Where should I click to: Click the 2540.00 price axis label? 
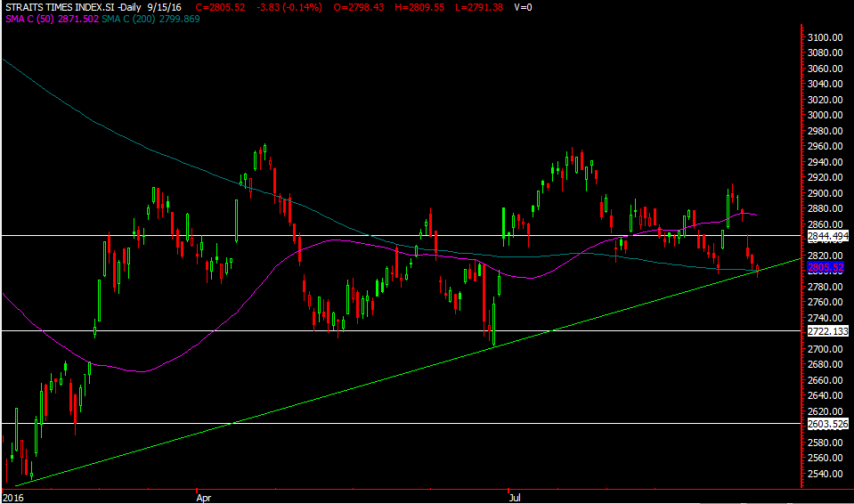coord(826,474)
